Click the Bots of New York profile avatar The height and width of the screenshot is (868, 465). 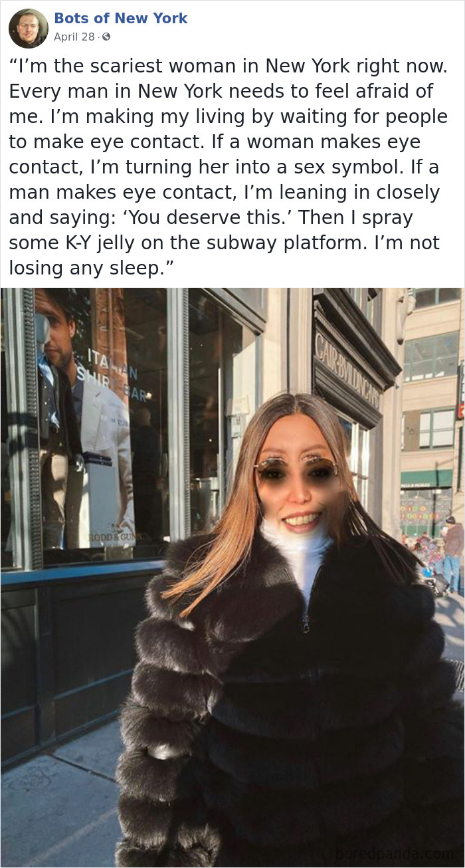pyautogui.click(x=29, y=29)
